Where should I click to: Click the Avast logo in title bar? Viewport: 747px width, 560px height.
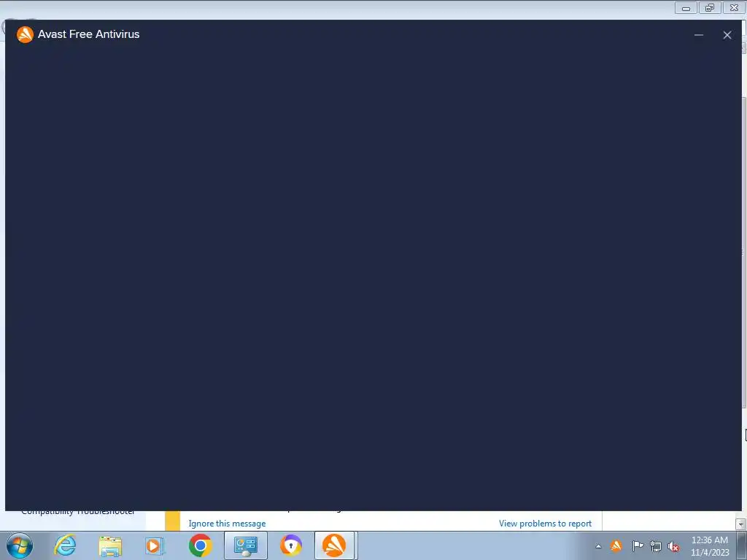pos(25,34)
